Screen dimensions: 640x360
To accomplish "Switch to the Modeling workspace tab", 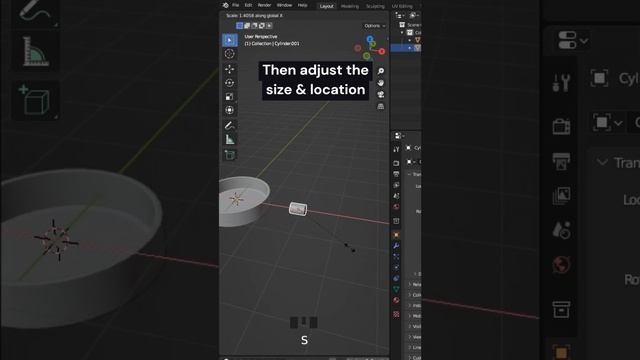I will pos(350,6).
